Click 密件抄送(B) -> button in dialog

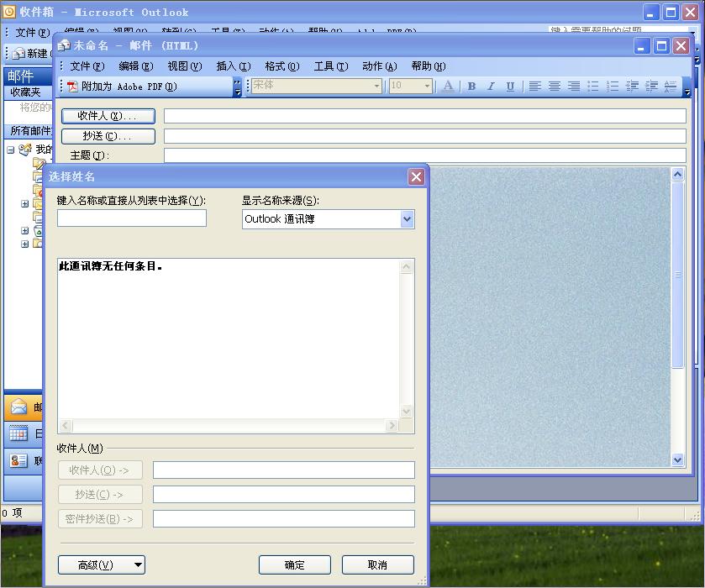[100, 519]
